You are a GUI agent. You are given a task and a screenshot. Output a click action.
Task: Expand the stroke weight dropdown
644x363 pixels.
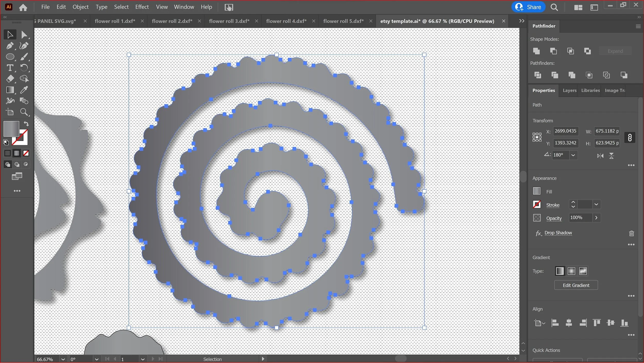596,204
